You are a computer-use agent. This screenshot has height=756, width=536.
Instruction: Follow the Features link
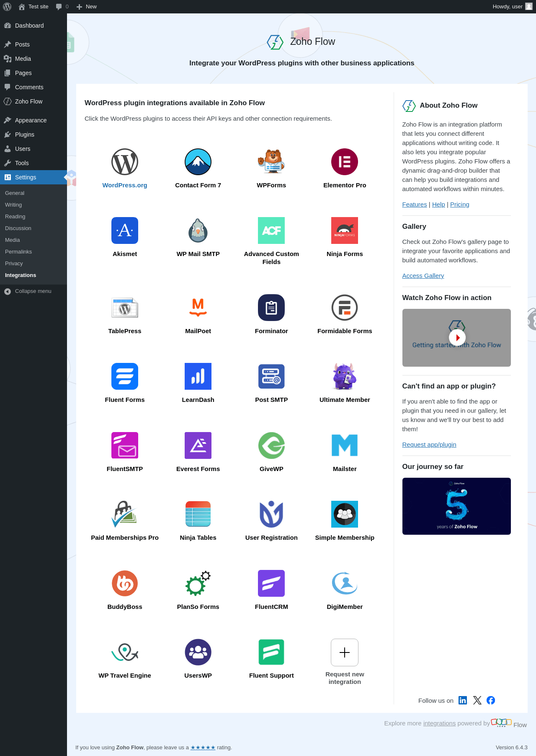[415, 205]
